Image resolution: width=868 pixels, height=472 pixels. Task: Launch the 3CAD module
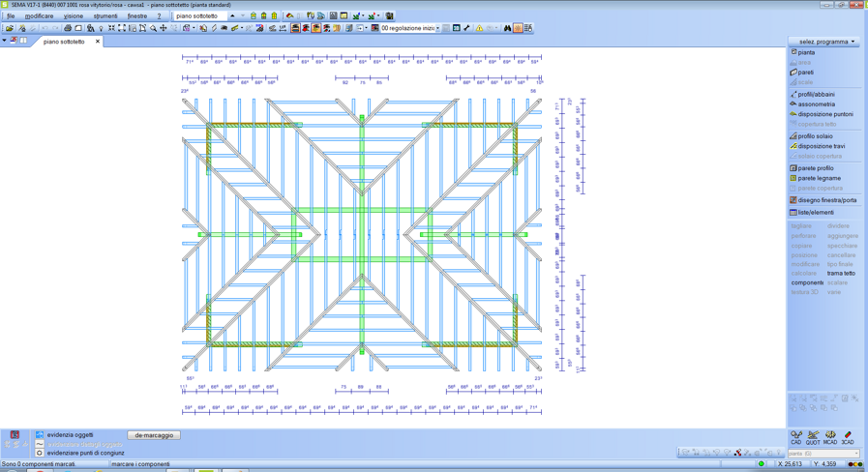(848, 438)
